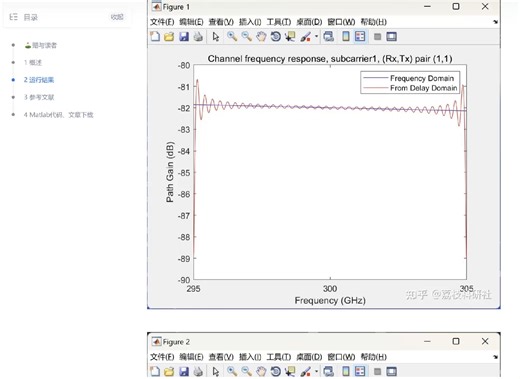Open the 窗口(W) menu in Figure 1

click(x=341, y=22)
